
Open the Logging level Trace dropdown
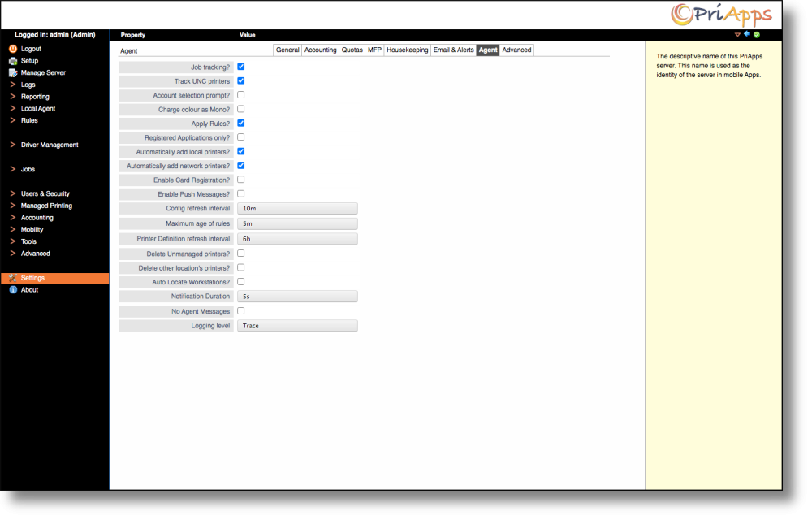[297, 326]
